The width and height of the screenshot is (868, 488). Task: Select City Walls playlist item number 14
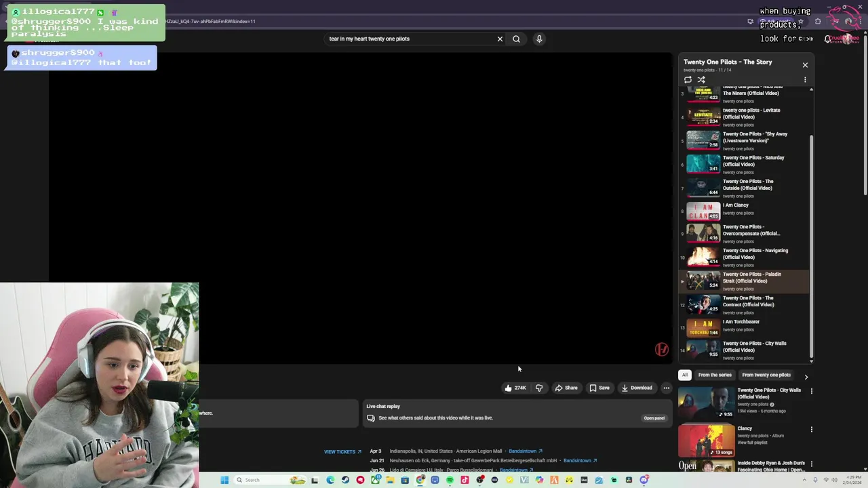(745, 350)
